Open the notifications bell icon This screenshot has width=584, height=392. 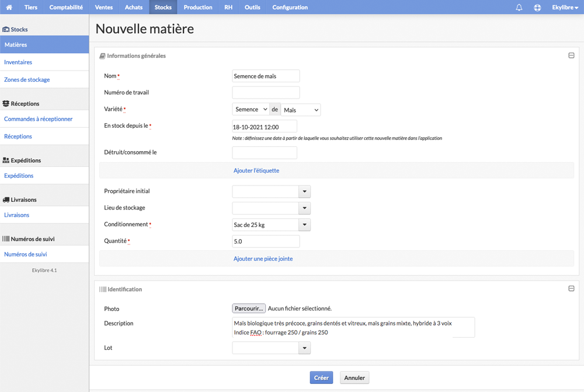click(x=519, y=7)
